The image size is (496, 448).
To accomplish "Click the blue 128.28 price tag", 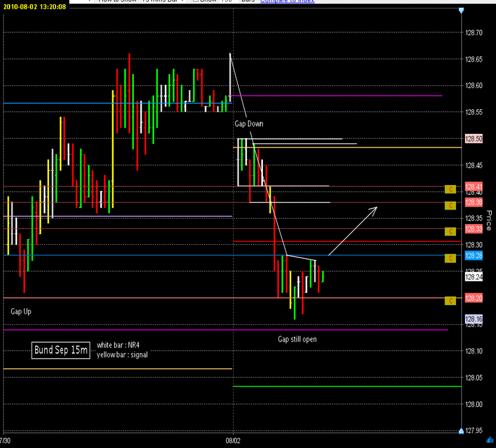I will (473, 256).
